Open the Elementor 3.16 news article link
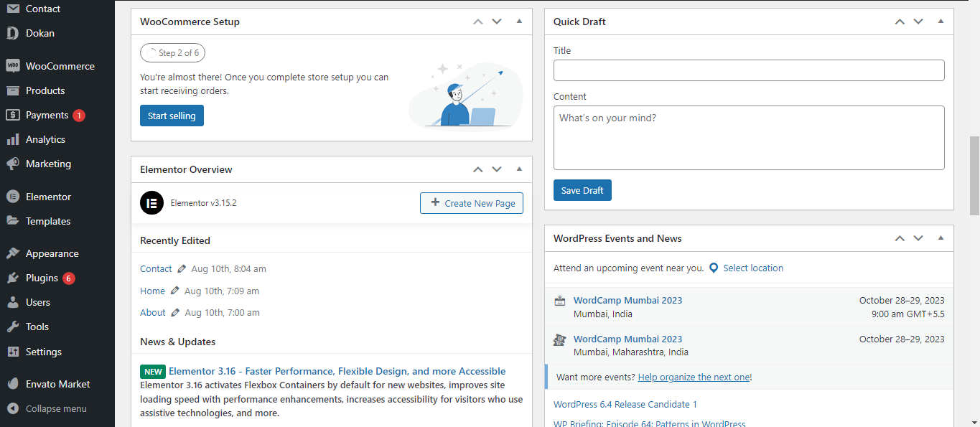 tap(337, 371)
